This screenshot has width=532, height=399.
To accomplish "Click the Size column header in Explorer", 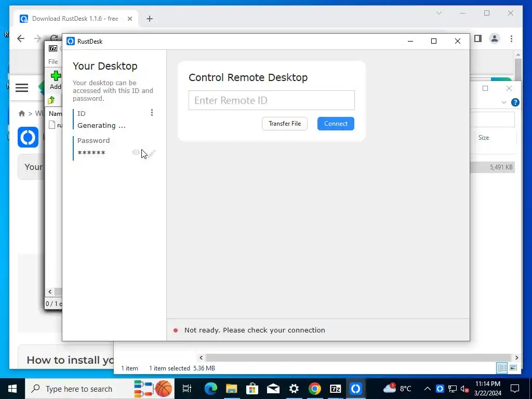I will click(x=484, y=138).
